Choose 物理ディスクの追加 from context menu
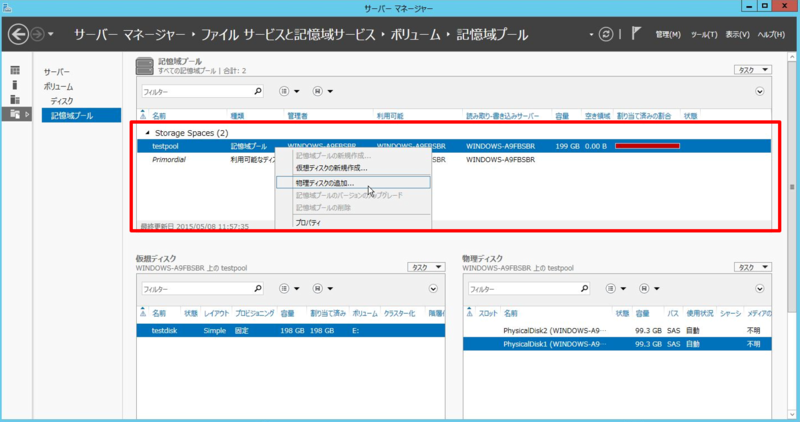 (325, 183)
